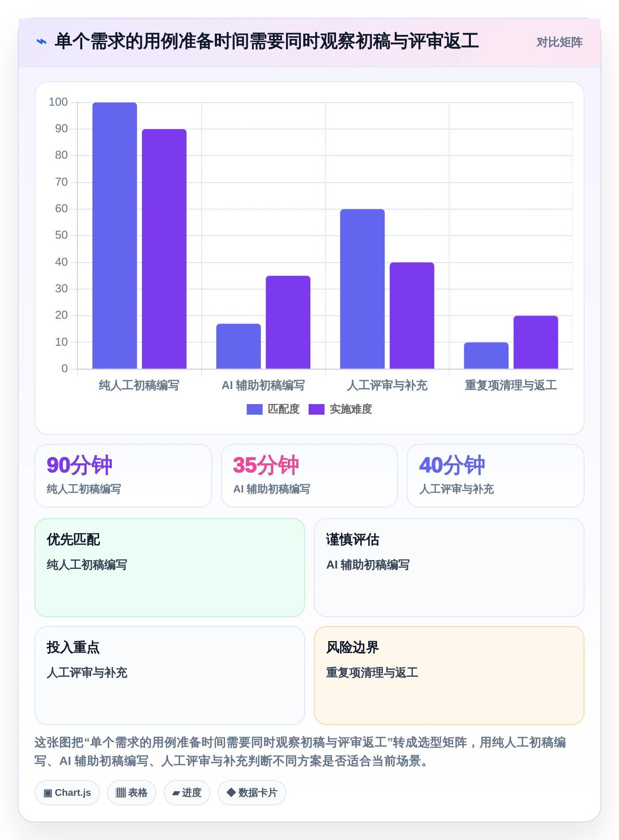Click the 重复项清理与返工 x-axis label
Viewport: 619px width, 840px height.
coord(511,386)
